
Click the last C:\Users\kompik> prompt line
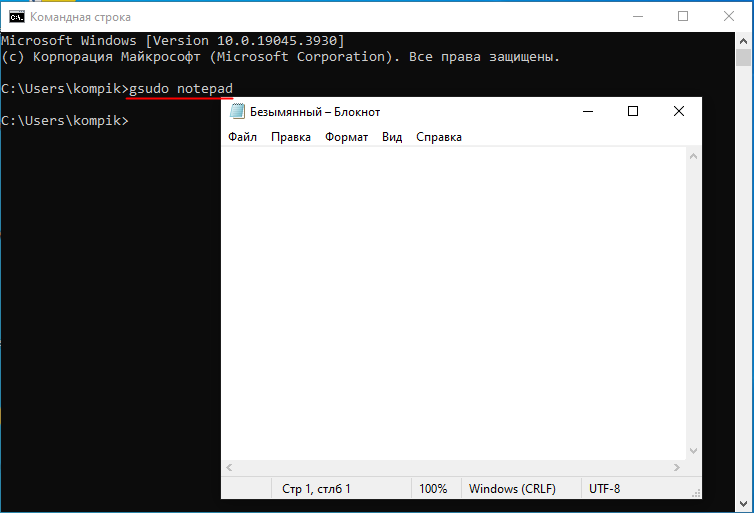coord(65,121)
